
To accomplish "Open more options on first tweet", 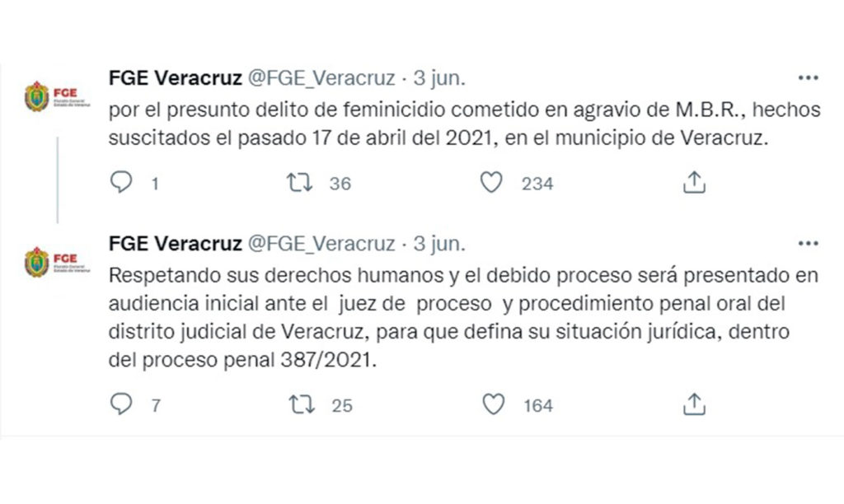I will click(807, 78).
